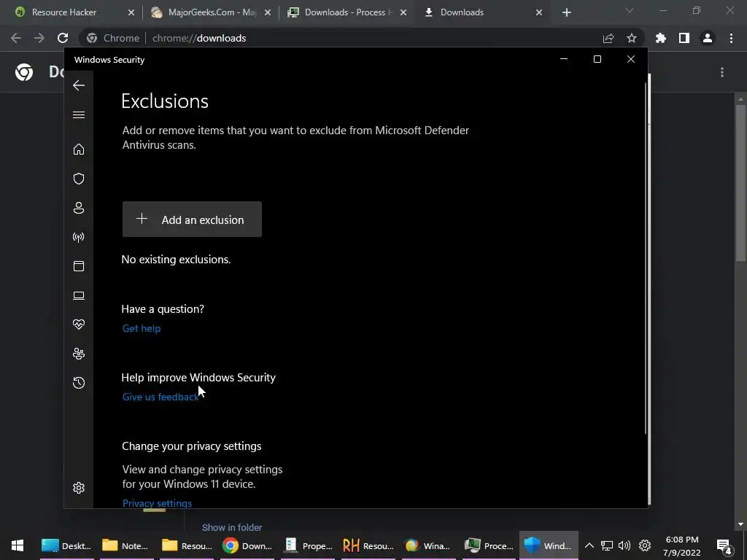Open clock showing 6:08 PM

click(x=682, y=545)
